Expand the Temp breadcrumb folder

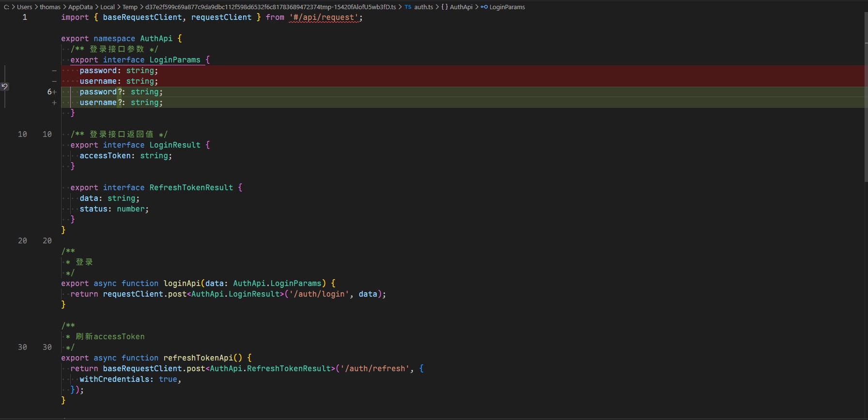130,7
